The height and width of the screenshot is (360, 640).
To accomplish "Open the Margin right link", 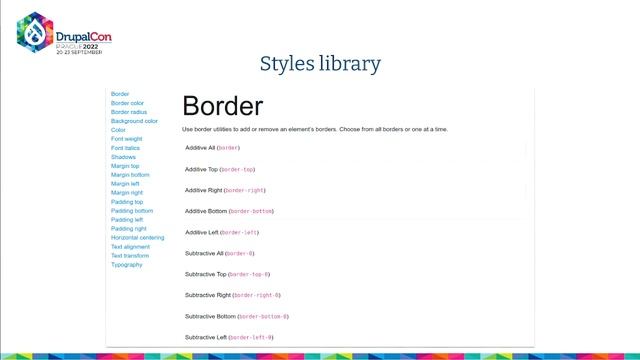I will (x=127, y=193).
